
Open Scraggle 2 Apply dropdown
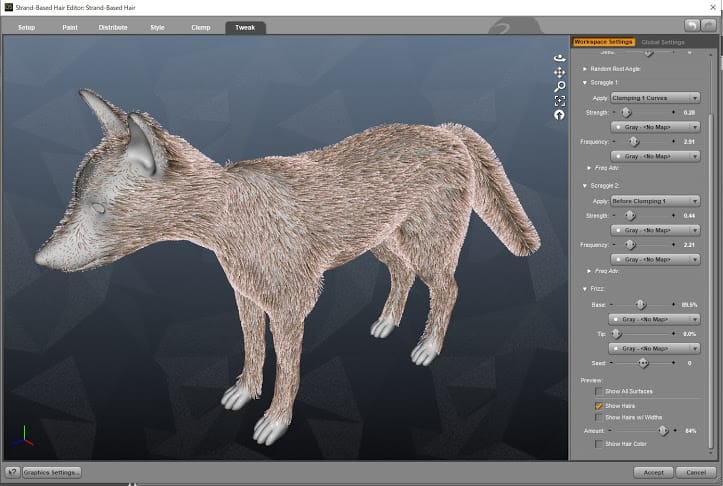pos(655,200)
